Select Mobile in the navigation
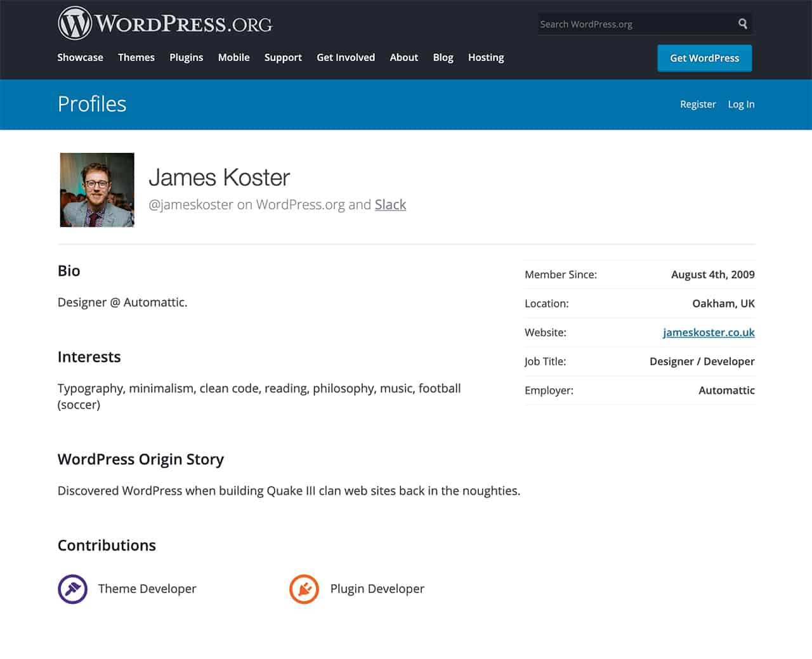The width and height of the screenshot is (812, 659). tap(234, 57)
